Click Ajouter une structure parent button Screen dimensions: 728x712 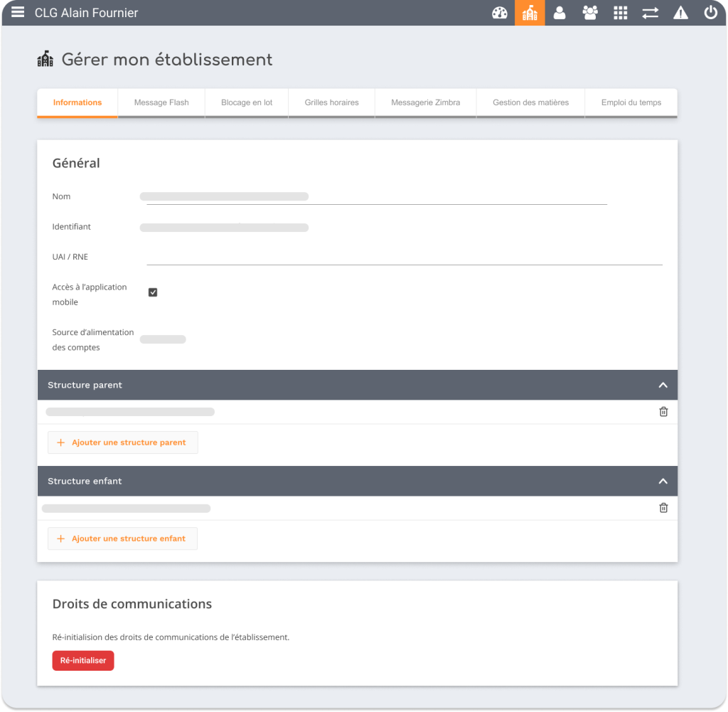[x=122, y=442]
